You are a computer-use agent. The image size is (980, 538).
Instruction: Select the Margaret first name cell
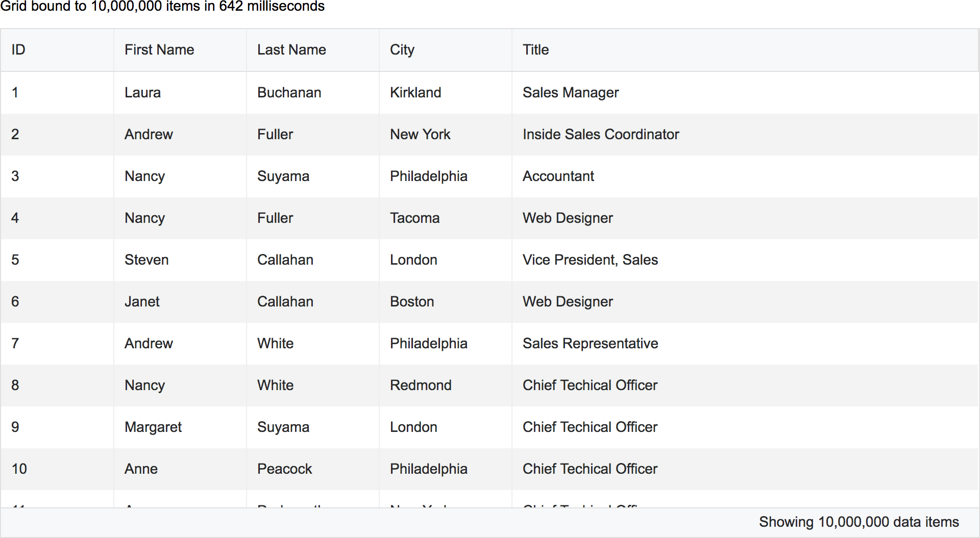153,427
